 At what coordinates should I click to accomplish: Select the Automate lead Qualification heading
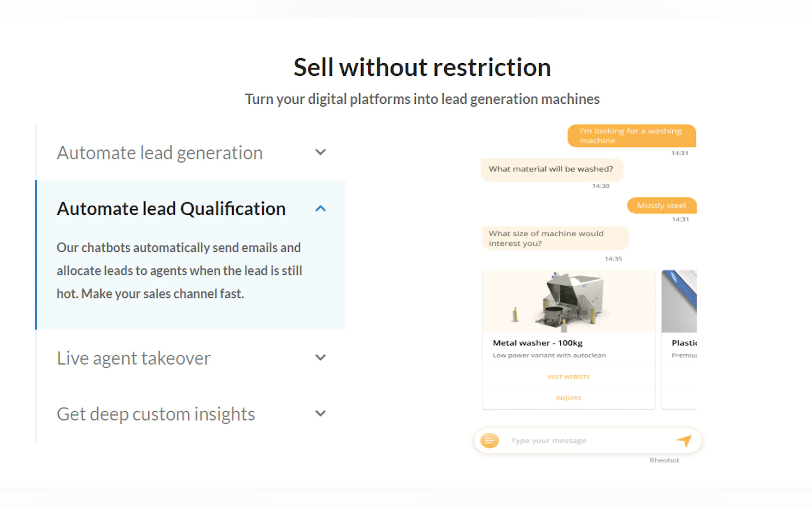pyautogui.click(x=171, y=209)
